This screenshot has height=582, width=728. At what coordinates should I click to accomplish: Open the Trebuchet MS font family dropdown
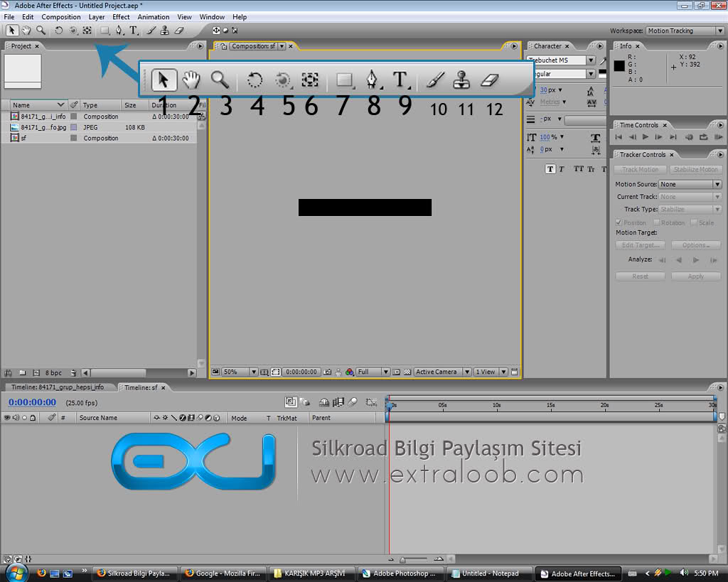pyautogui.click(x=561, y=60)
